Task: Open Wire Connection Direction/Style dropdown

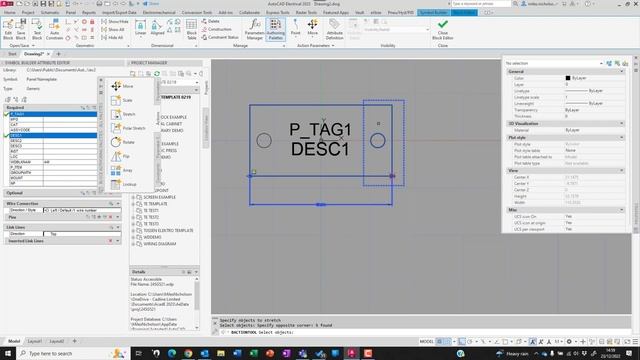Action: click(x=82, y=210)
